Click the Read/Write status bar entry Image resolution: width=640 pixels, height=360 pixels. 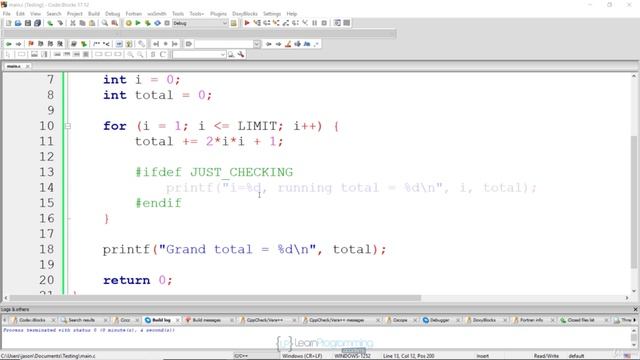point(546,356)
